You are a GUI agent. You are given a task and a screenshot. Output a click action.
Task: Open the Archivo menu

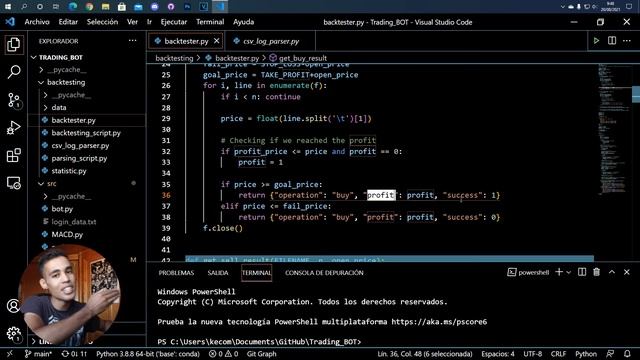[x=37, y=22]
